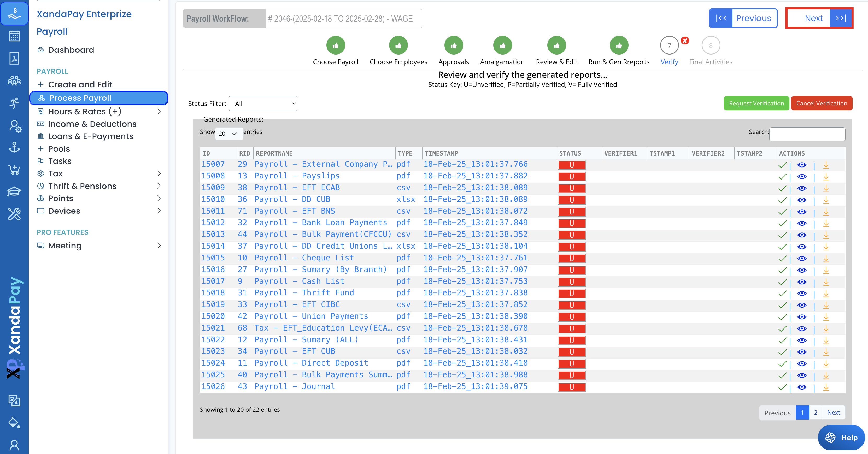Preview the Payroll - Cheque List report via its eye icon
868x454 pixels.
[x=802, y=258]
